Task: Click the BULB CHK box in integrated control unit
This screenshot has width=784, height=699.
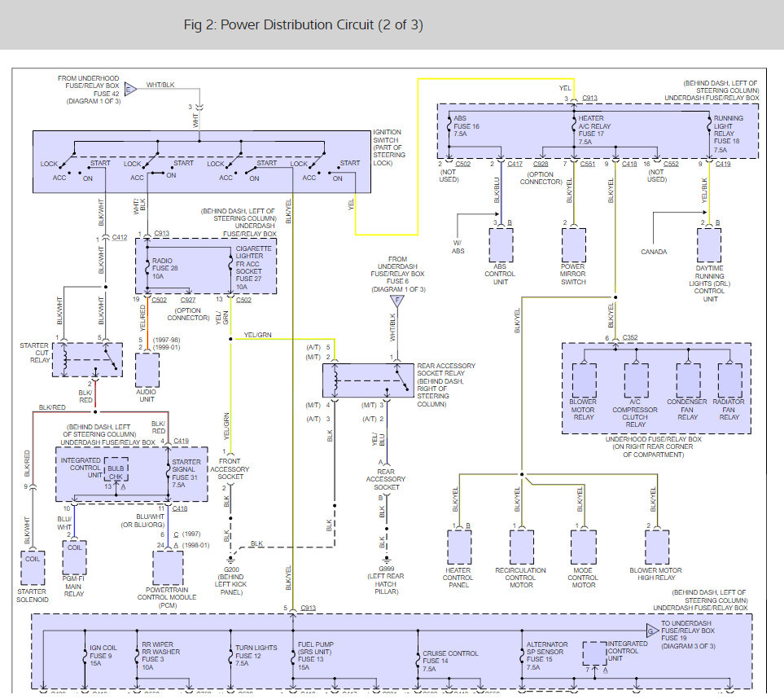Action: click(x=116, y=469)
